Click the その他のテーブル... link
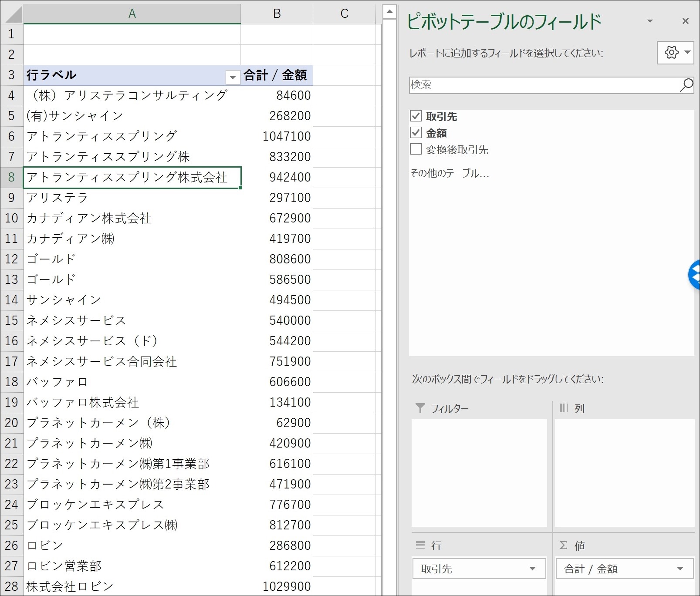 coord(450,173)
